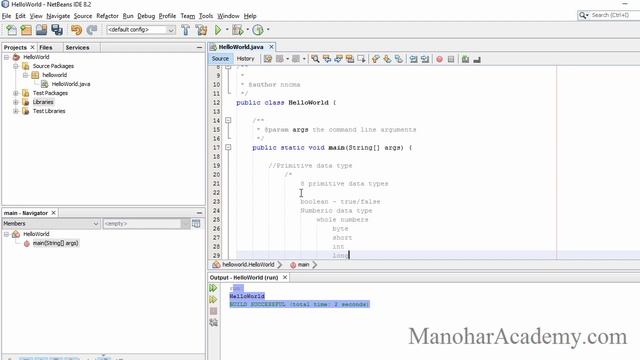Run the project with the green play icon

[x=218, y=30]
